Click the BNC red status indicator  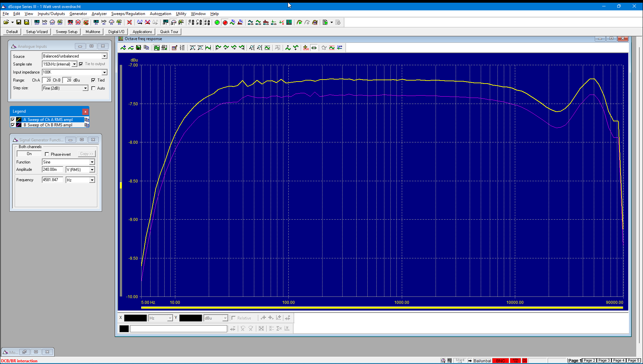500,361
